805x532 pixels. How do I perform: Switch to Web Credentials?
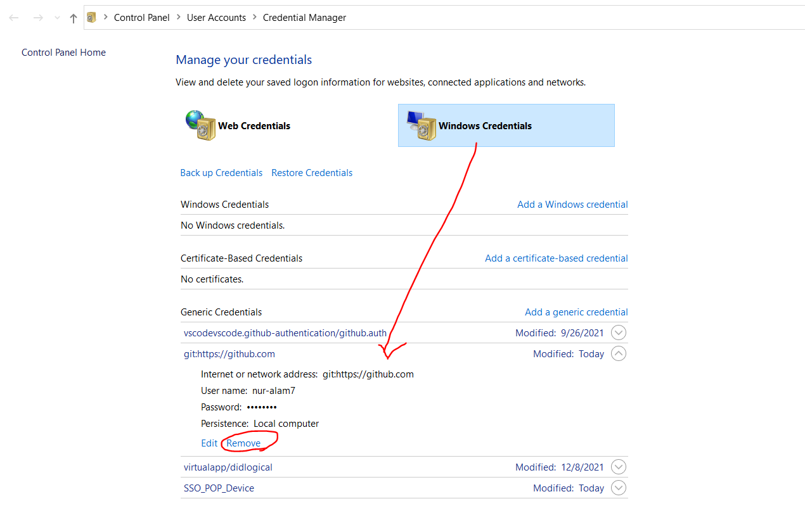[x=254, y=126]
